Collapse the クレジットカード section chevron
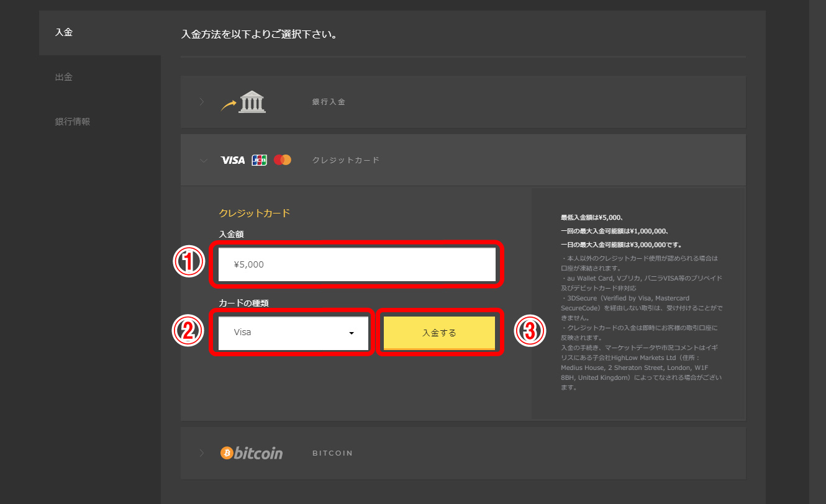 pos(203,160)
